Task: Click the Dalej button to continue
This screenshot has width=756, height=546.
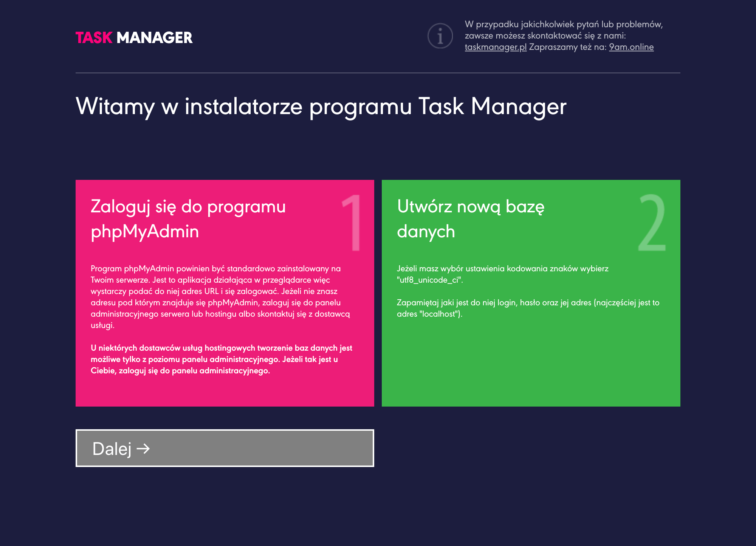Action: point(225,448)
